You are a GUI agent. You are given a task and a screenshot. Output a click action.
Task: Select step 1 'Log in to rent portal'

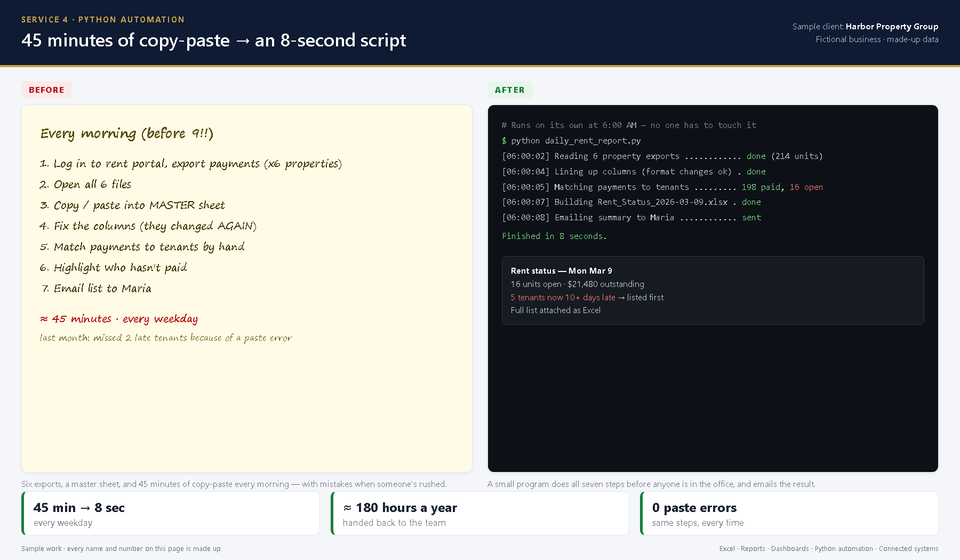[x=191, y=164]
